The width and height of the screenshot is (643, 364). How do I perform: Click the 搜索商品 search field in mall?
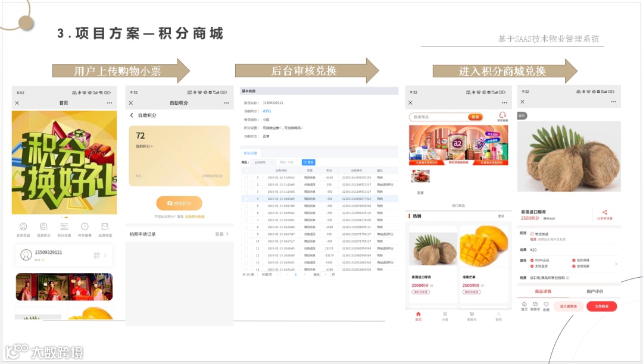coord(439,117)
